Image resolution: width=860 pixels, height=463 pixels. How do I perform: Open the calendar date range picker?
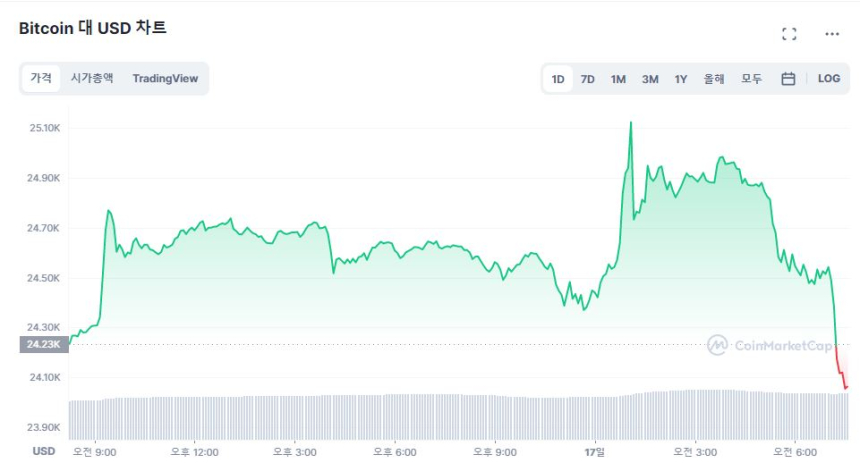788,79
